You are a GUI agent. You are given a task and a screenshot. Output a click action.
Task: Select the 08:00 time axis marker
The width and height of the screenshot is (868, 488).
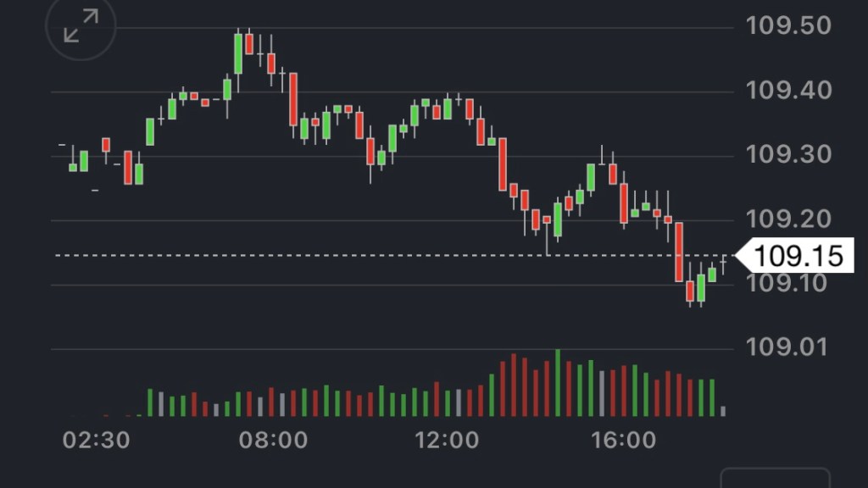pyautogui.click(x=273, y=441)
